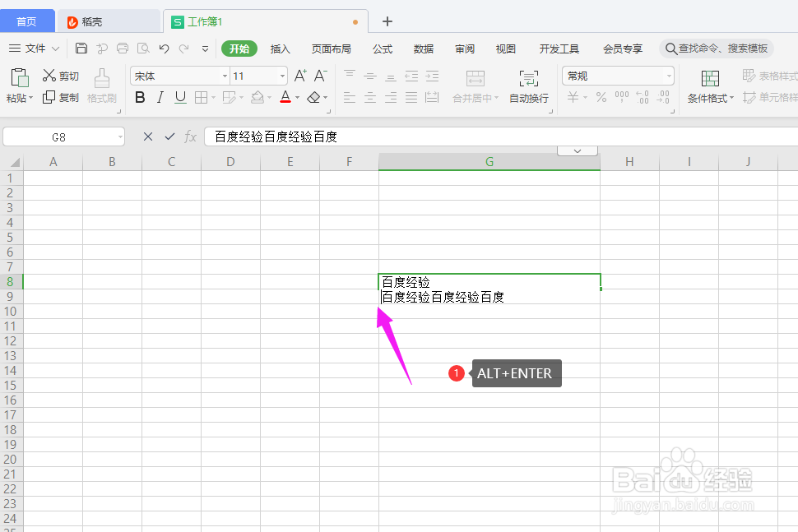The height and width of the screenshot is (532, 798).
Task: Open number format dropdown
Action: click(x=669, y=76)
